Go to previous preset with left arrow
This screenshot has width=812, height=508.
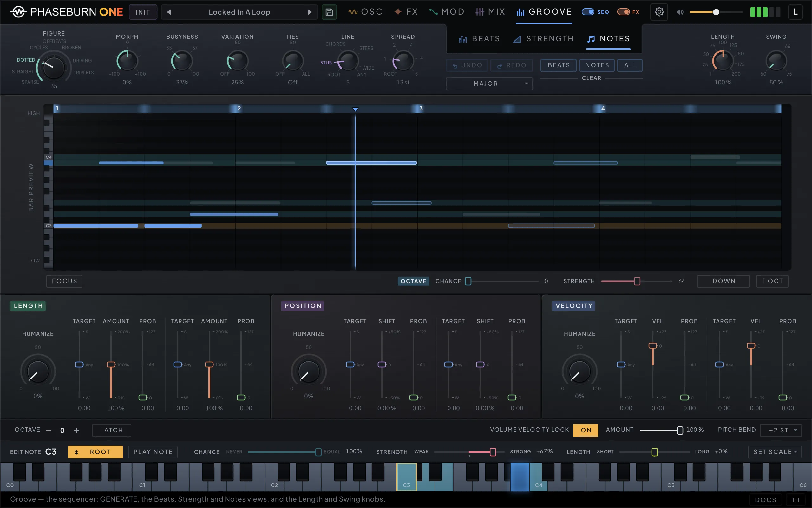[169, 12]
